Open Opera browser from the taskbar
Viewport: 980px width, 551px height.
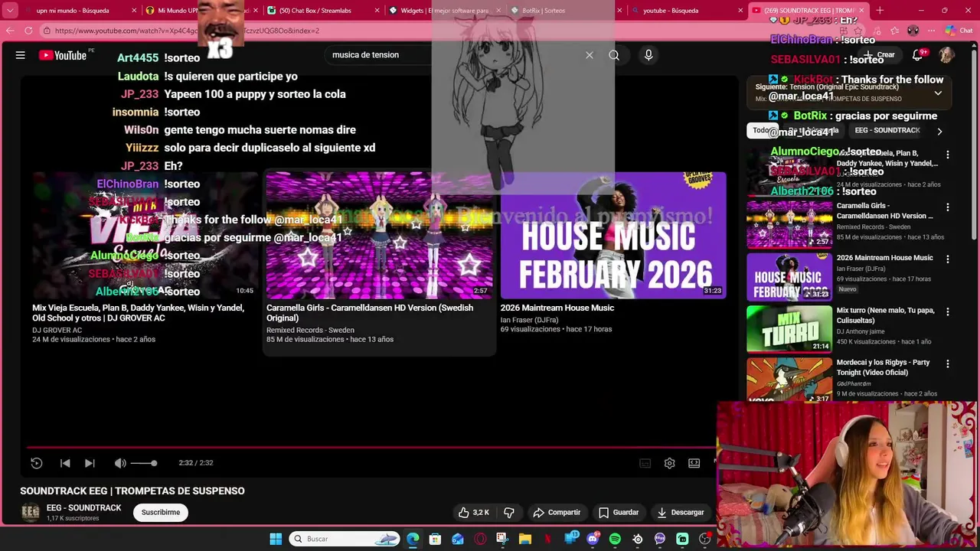coord(480,539)
